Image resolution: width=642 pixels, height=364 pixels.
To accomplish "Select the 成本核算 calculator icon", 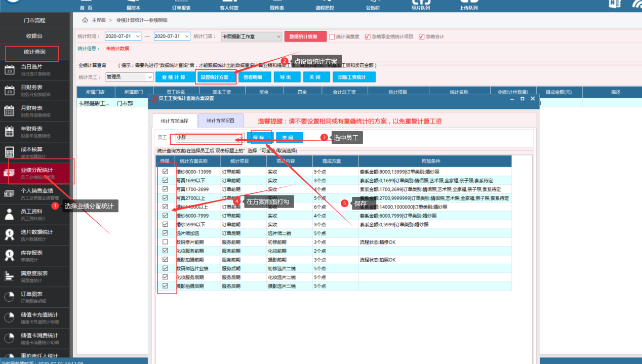I will pos(9,152).
